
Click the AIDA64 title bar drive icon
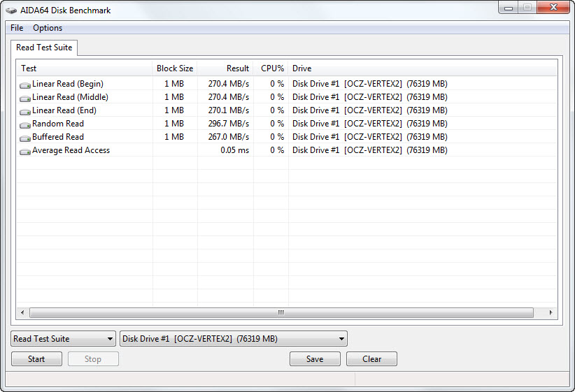pos(11,10)
